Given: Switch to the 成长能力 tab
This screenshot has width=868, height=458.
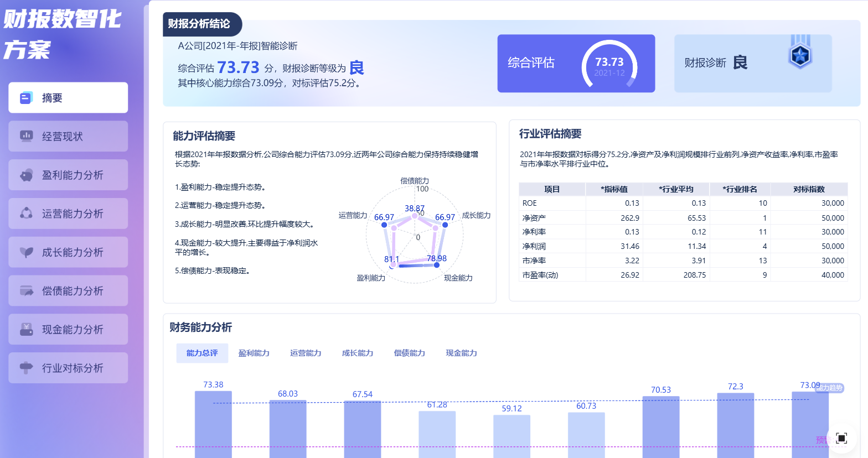Looking at the screenshot, I should pos(358,353).
